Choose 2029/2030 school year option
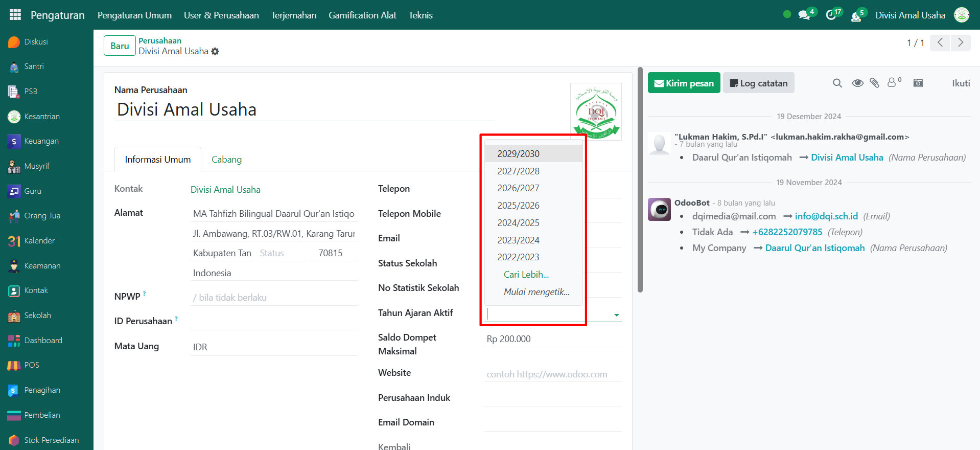The height and width of the screenshot is (450, 980). [518, 154]
